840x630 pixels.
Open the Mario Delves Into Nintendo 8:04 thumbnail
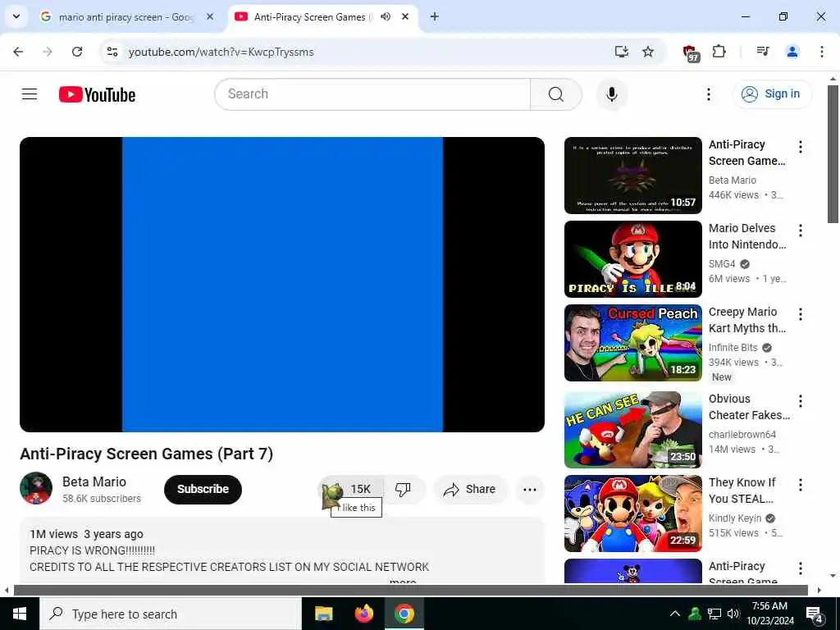pos(632,259)
